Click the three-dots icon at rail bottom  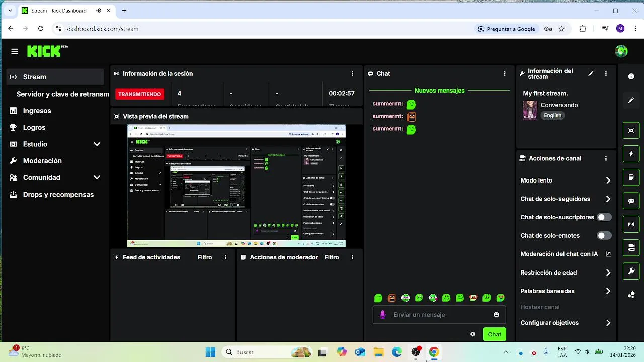pos(631,295)
